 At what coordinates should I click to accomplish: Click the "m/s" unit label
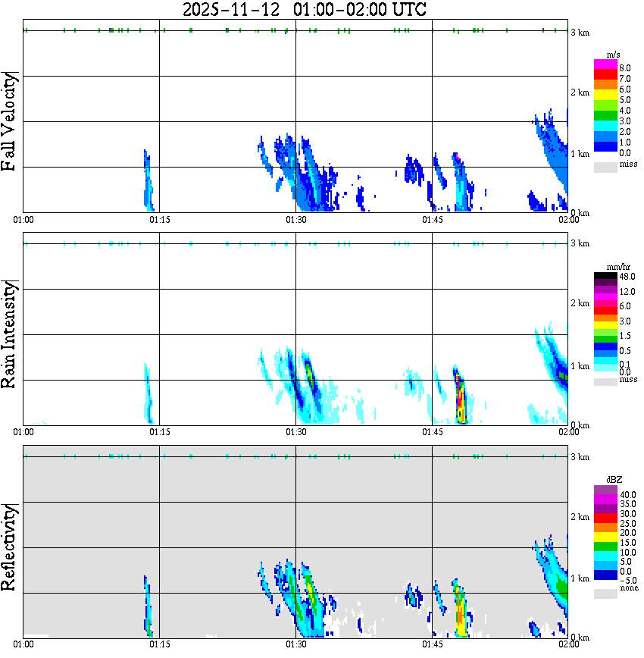click(613, 55)
